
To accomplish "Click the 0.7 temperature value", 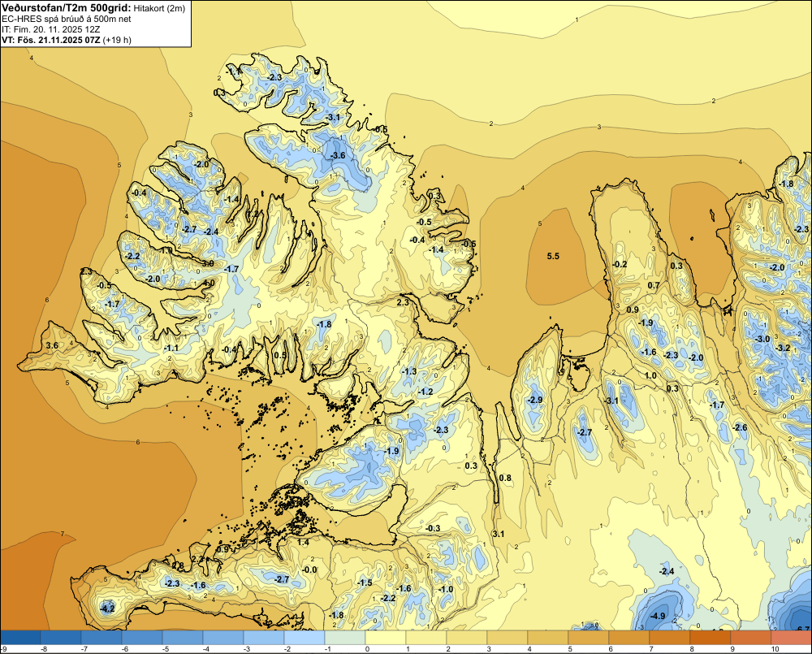I will tap(654, 285).
